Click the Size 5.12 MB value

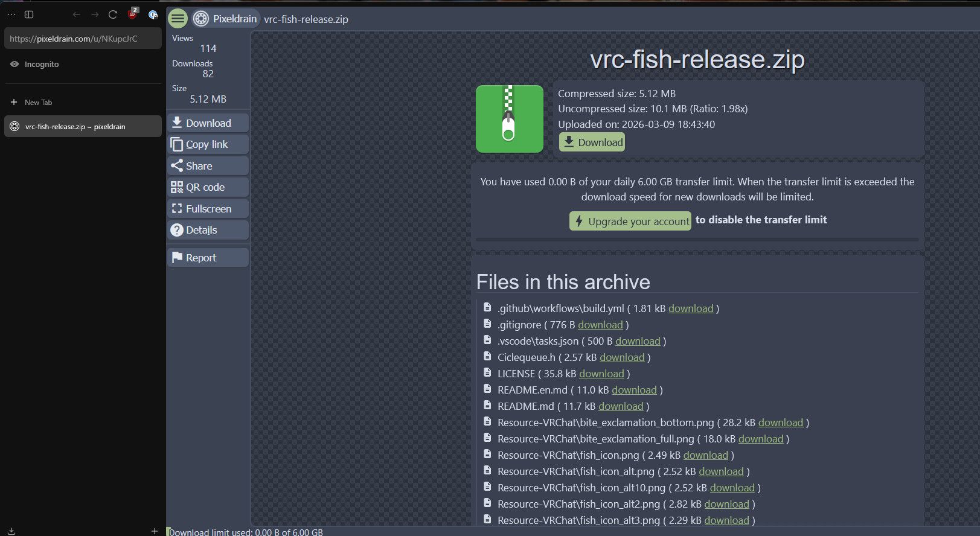coord(208,99)
